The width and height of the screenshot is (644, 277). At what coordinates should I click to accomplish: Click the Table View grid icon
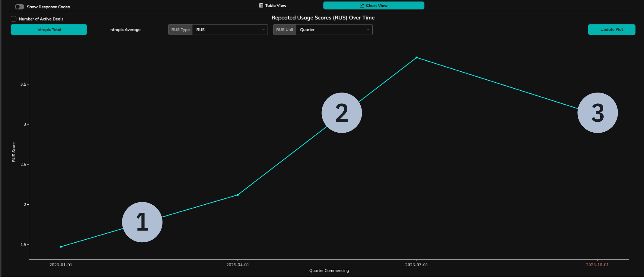[x=261, y=5]
